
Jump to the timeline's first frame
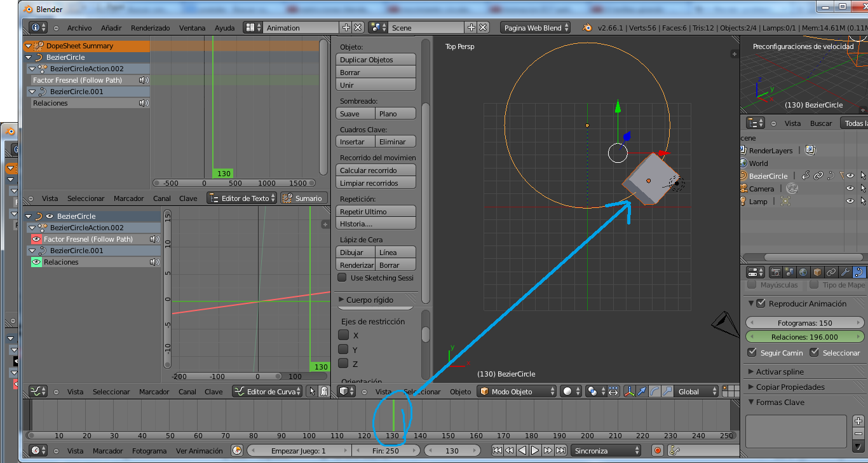tap(498, 450)
